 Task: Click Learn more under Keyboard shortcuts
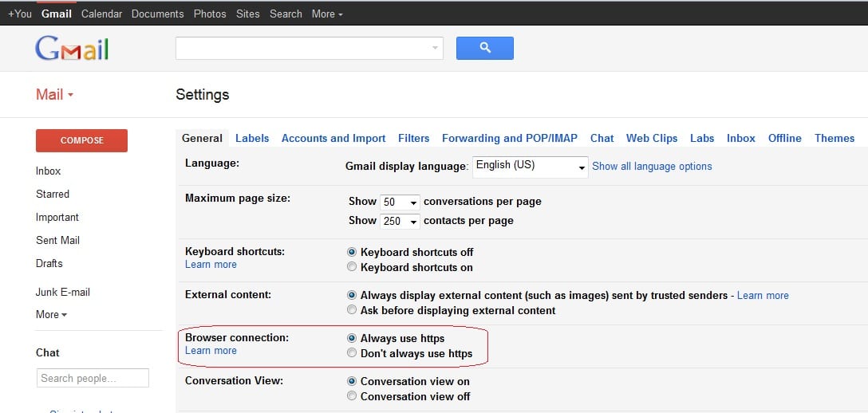tap(211, 264)
